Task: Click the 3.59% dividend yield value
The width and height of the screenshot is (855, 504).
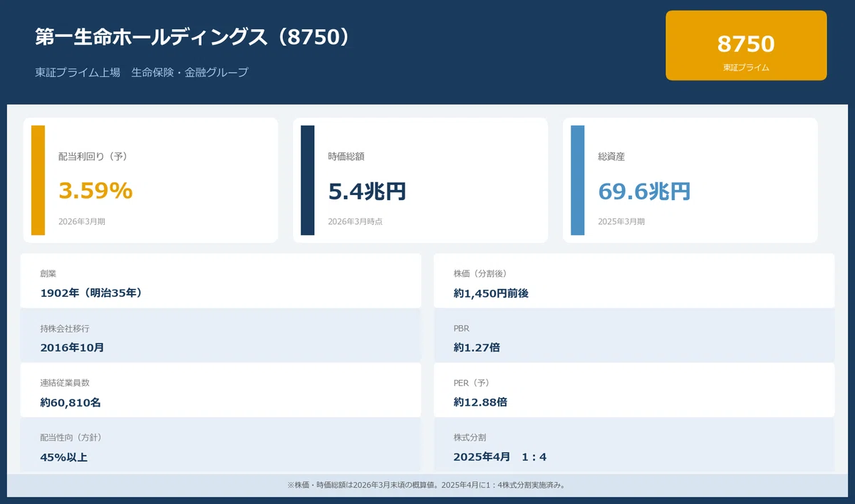Action: (95, 191)
